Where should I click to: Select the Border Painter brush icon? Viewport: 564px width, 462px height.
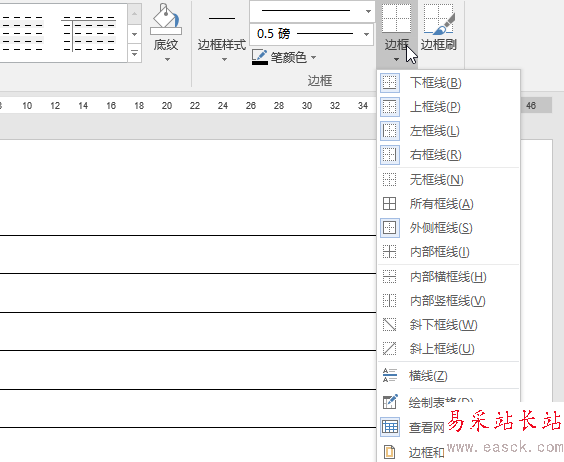(439, 19)
